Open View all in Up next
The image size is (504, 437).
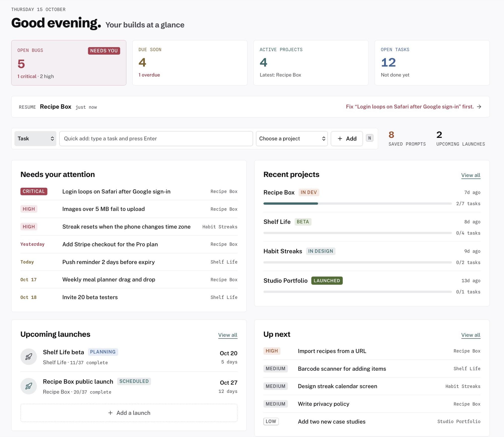pyautogui.click(x=471, y=335)
